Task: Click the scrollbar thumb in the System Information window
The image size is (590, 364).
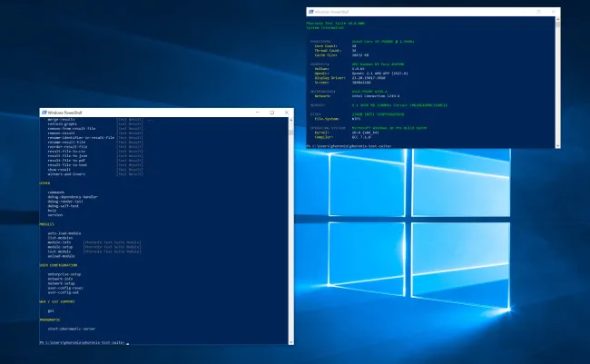Action: coord(557,25)
